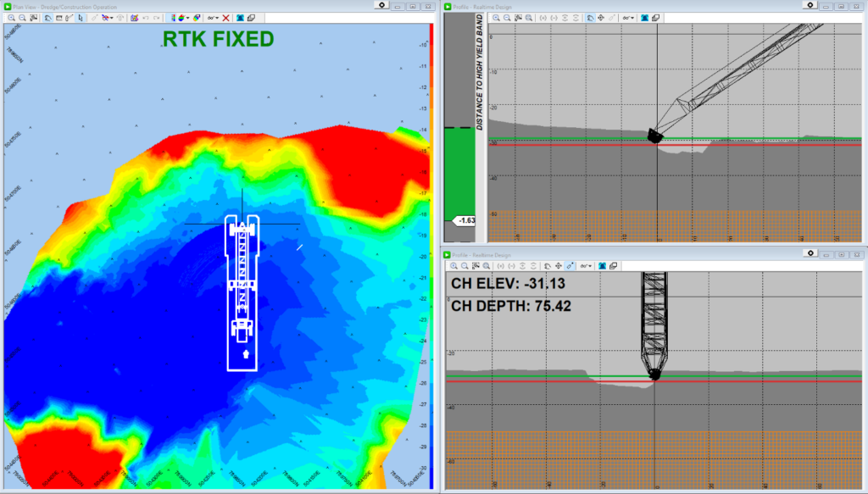The height and width of the screenshot is (494, 868).
Task: Click the CH DEPTH: 75.42 readout
Action: (x=510, y=306)
